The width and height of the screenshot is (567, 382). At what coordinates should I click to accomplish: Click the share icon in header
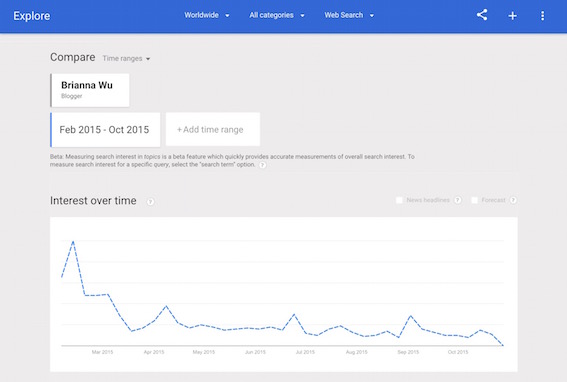pyautogui.click(x=482, y=15)
